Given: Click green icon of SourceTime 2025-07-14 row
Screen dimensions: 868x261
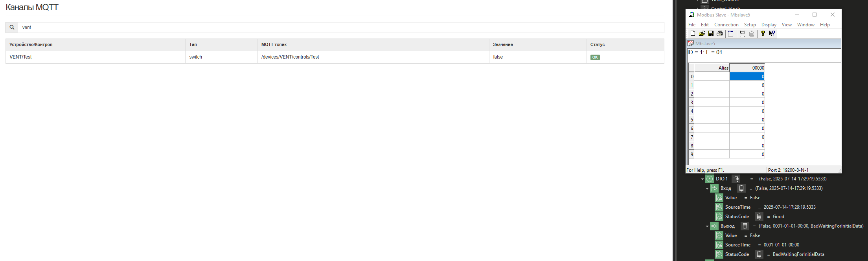Looking at the screenshot, I should point(719,207).
